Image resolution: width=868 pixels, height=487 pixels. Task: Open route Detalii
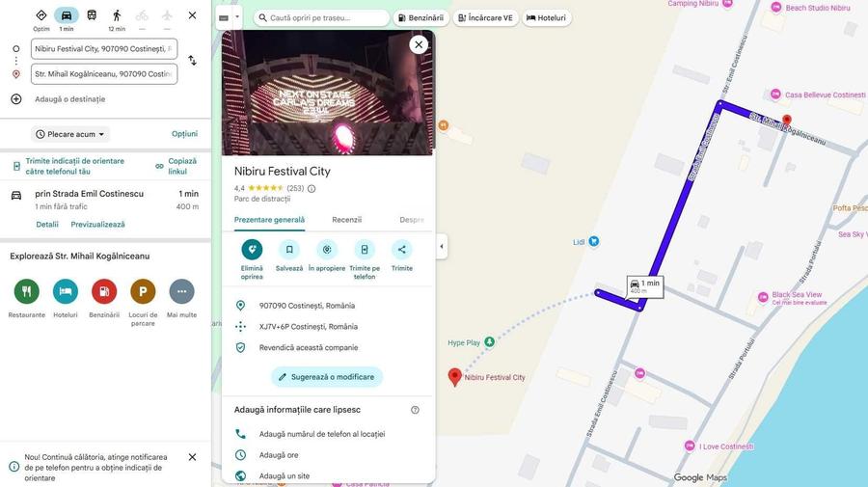pos(47,224)
